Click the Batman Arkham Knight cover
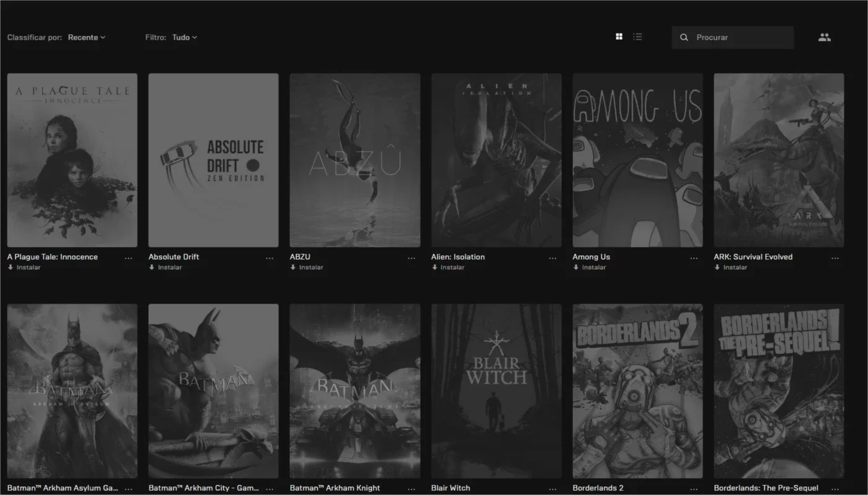This screenshot has height=495, width=868. [355, 391]
